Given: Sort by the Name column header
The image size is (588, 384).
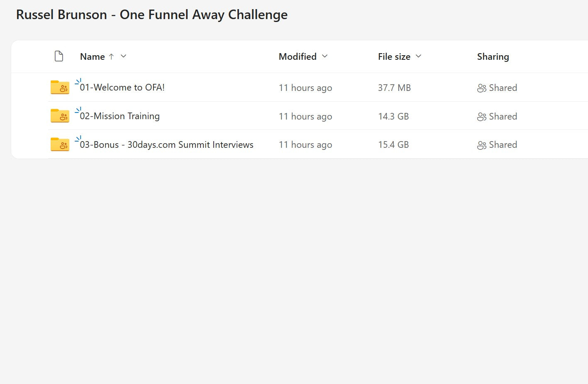Looking at the screenshot, I should tap(92, 56).
